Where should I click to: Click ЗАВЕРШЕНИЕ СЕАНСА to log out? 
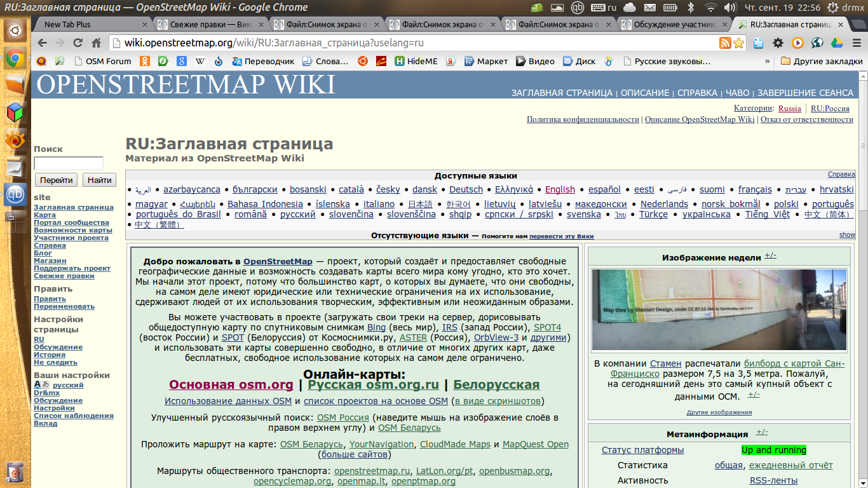point(805,93)
